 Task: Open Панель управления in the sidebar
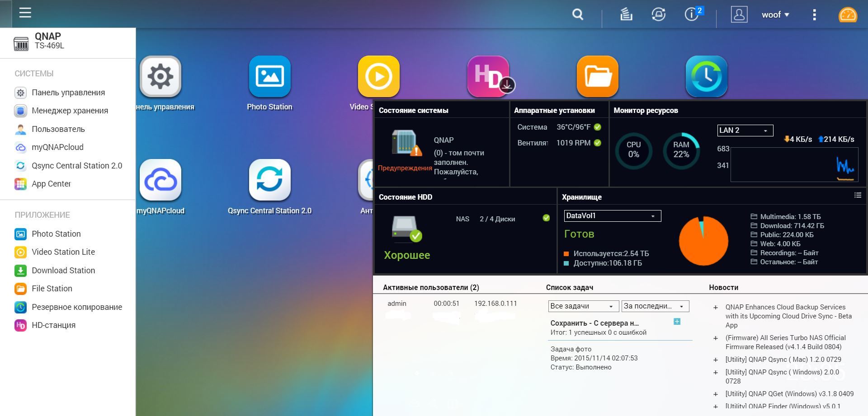click(68, 93)
